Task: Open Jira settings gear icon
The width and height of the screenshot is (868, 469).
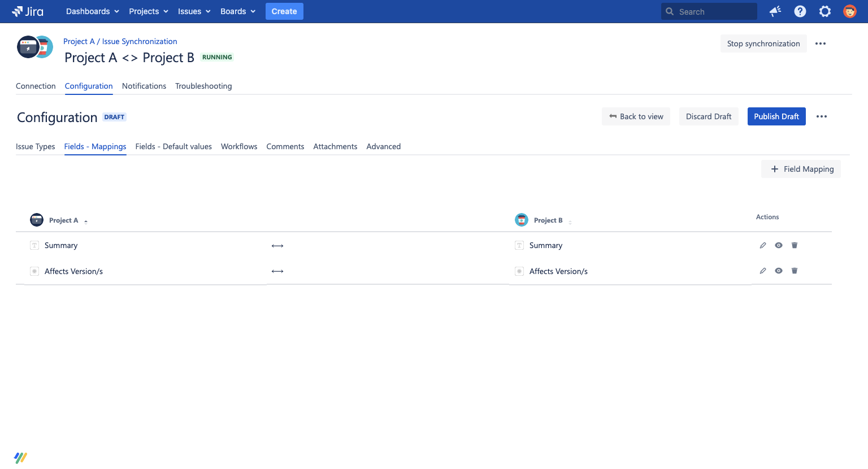Action: pos(825,11)
